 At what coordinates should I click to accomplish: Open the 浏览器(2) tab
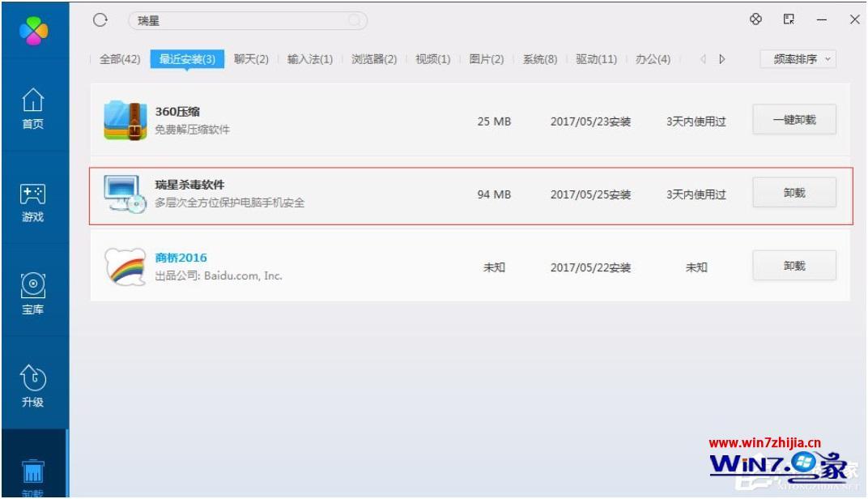coord(374,59)
